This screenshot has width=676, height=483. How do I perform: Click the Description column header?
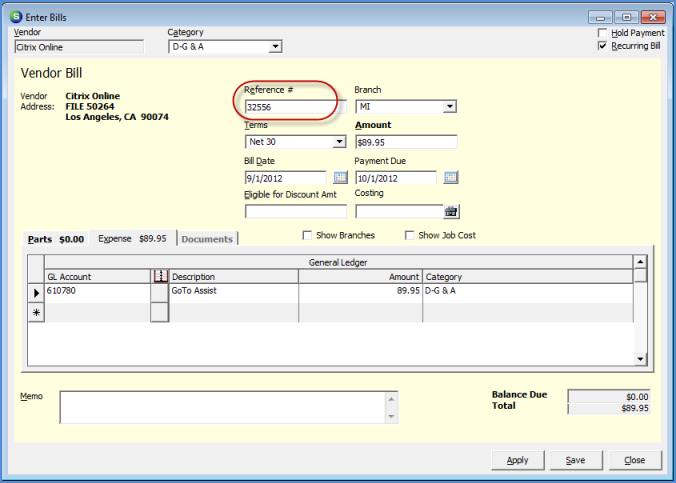233,276
